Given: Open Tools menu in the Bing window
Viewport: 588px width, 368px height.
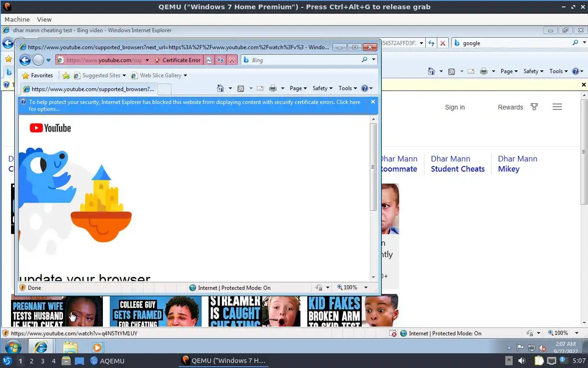Looking at the screenshot, I should 559,71.
